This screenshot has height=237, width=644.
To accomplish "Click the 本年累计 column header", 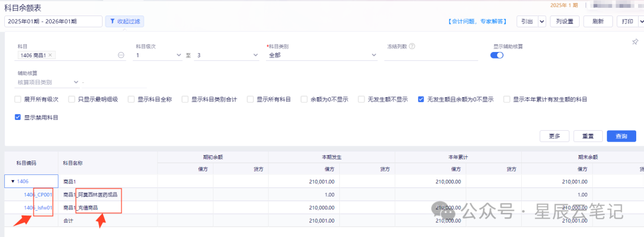I will pos(458,157).
